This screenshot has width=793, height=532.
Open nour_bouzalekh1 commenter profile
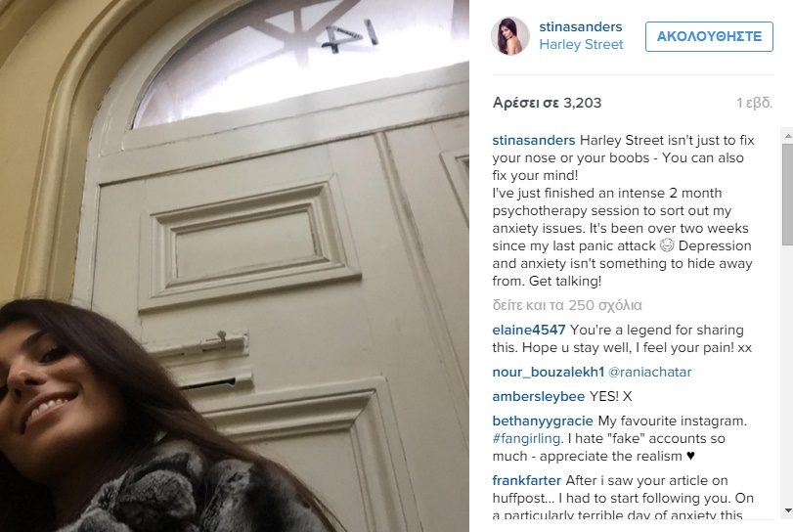tap(549, 373)
